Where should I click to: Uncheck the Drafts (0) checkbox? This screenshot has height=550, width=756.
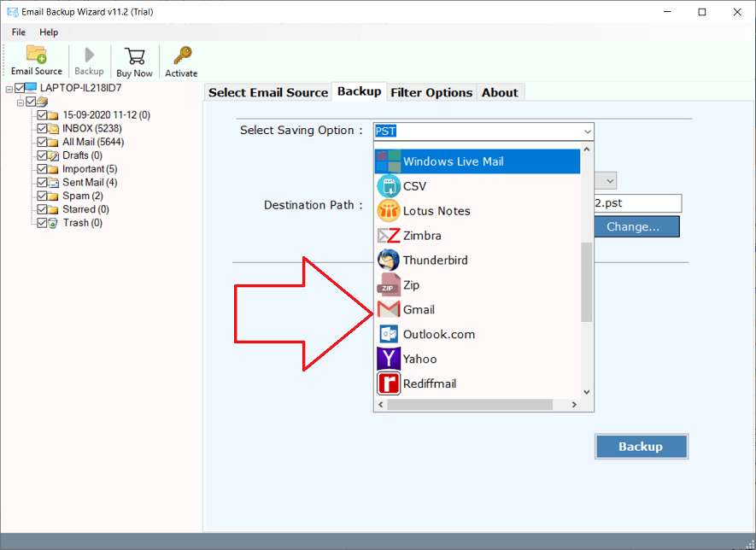point(42,155)
